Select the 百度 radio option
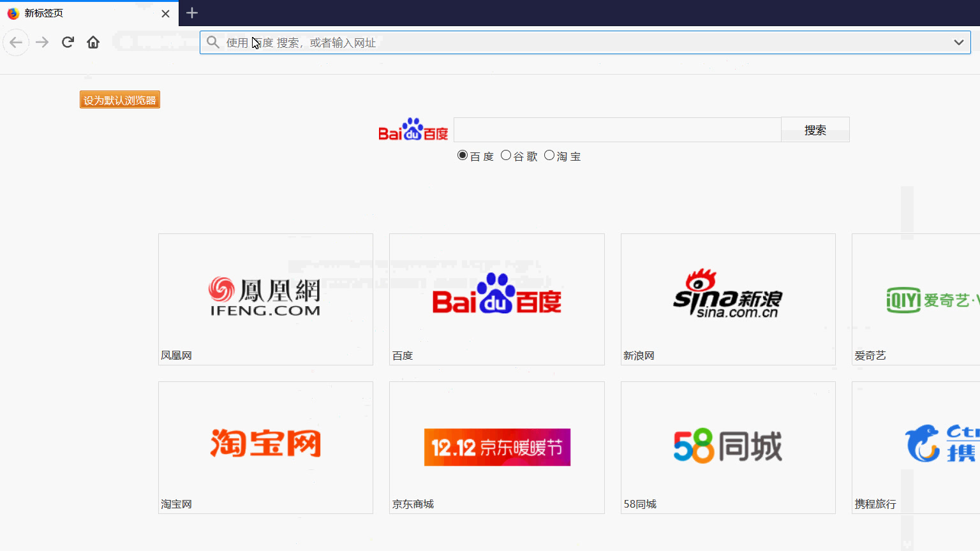 click(x=463, y=156)
